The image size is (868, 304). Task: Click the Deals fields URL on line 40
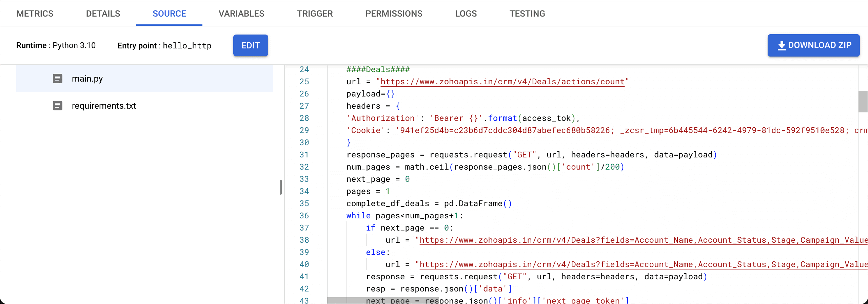644,264
